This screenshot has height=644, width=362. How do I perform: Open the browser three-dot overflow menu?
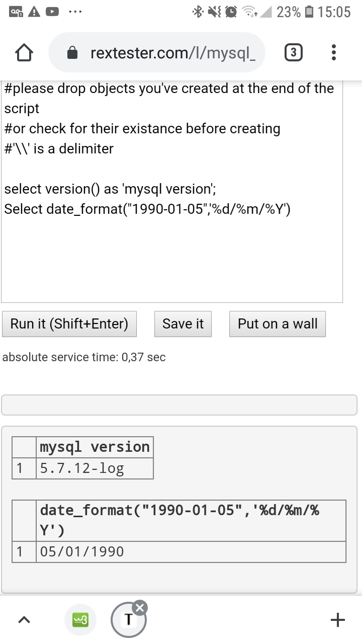(x=334, y=53)
